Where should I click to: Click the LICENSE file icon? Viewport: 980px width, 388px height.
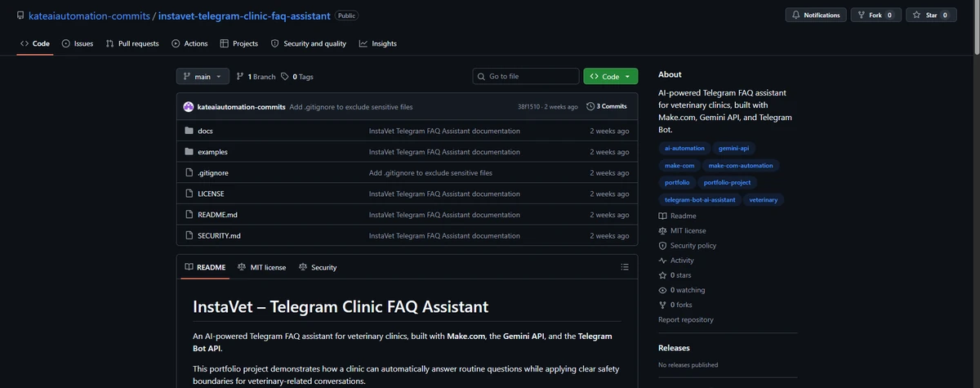pos(189,194)
